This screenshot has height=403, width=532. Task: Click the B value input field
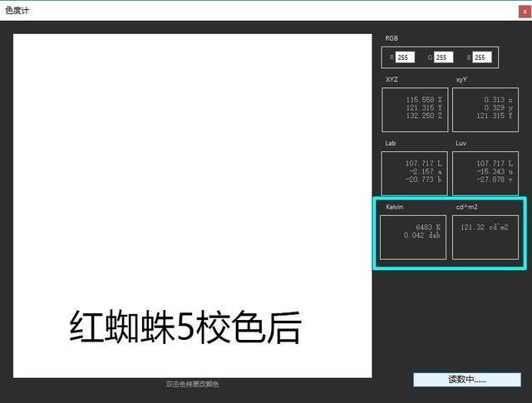tap(482, 57)
